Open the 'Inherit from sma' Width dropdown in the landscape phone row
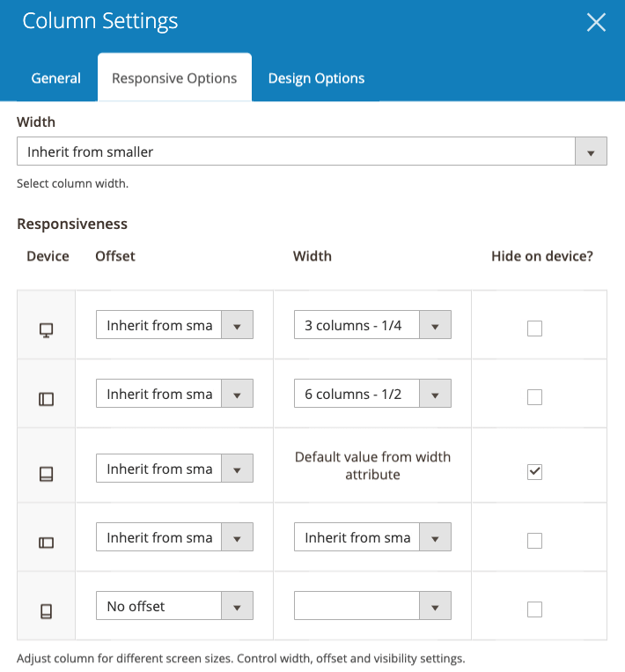The height and width of the screenshot is (672, 625). (372, 536)
